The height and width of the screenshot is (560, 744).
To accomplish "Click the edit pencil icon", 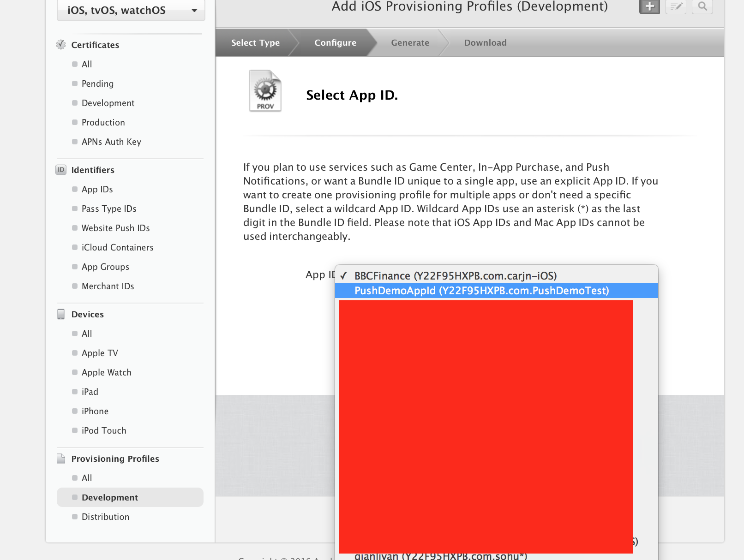I will click(676, 6).
